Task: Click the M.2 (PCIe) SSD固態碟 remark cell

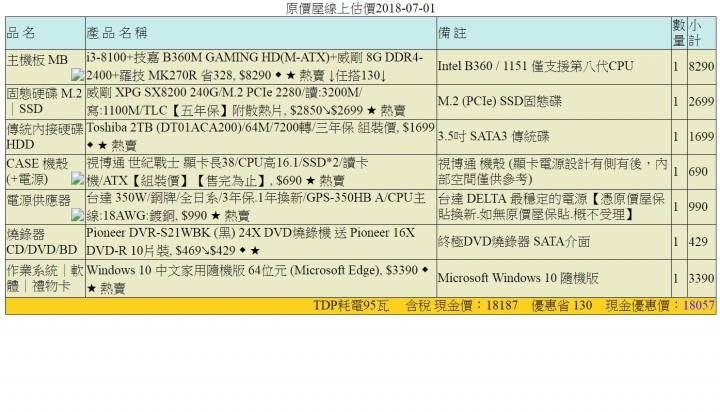Action: (x=554, y=102)
